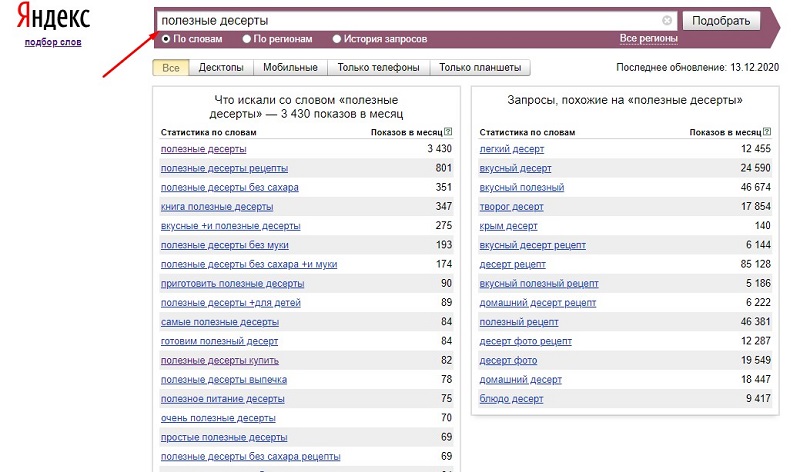Click the Подобрать button
The height and width of the screenshot is (472, 800).
[x=721, y=21]
